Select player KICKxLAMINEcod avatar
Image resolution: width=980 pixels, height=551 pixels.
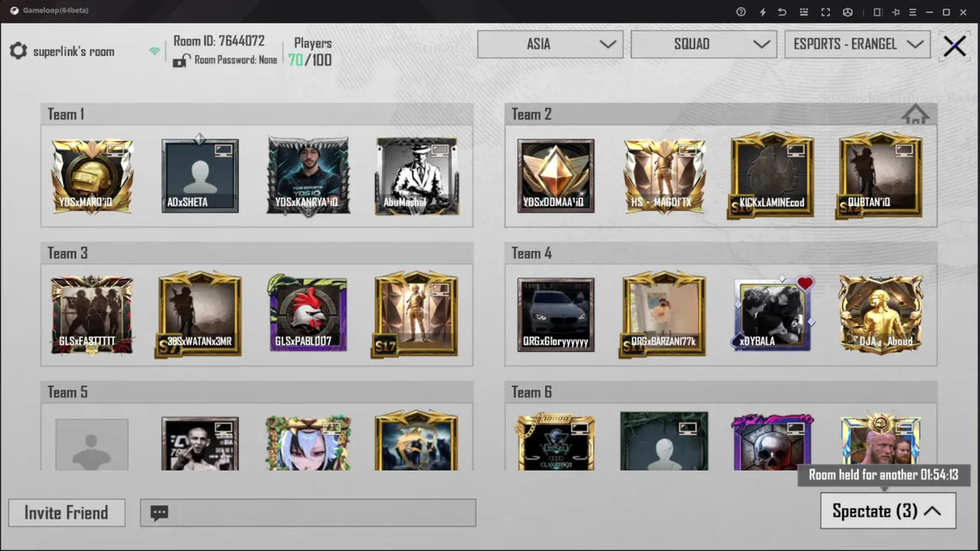[772, 176]
